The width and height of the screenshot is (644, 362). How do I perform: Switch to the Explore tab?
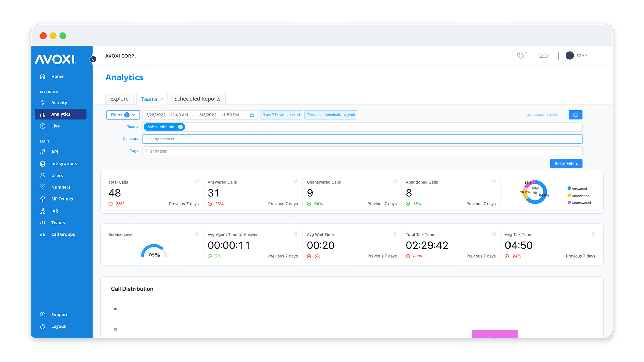[x=120, y=99]
